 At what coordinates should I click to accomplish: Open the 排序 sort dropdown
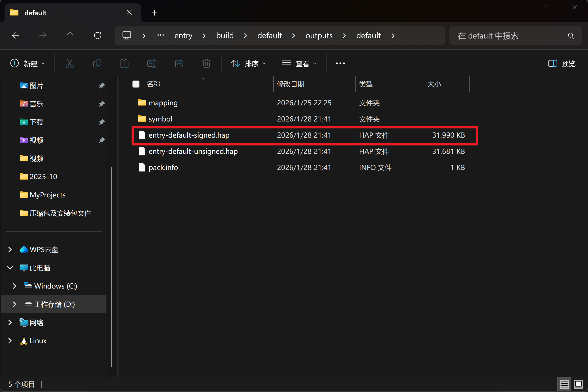(x=248, y=64)
